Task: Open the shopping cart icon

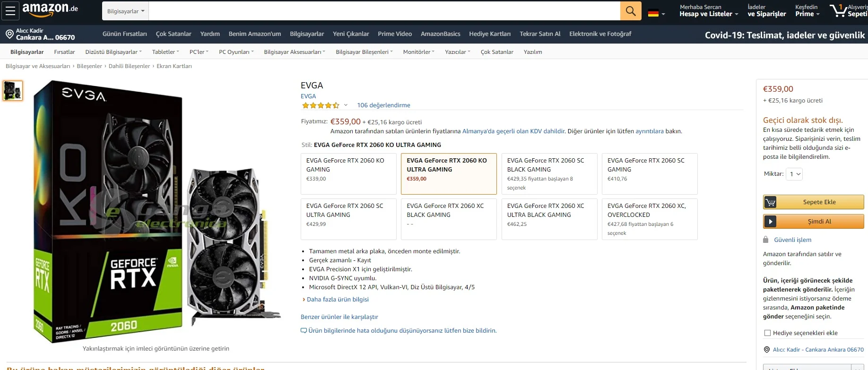Action: [839, 10]
